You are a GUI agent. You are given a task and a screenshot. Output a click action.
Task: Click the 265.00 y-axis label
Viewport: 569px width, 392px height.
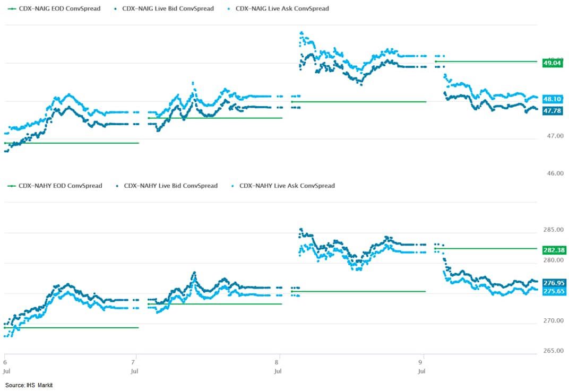click(553, 351)
